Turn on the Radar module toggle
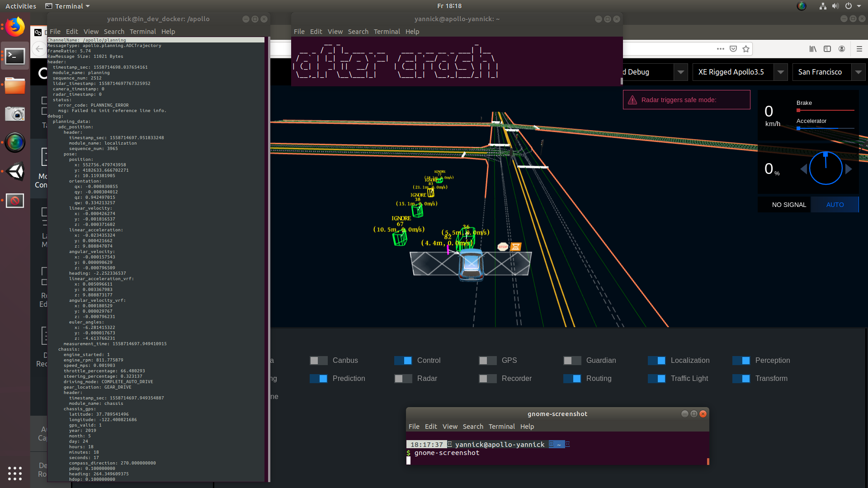Image resolution: width=868 pixels, height=488 pixels. pos(403,379)
